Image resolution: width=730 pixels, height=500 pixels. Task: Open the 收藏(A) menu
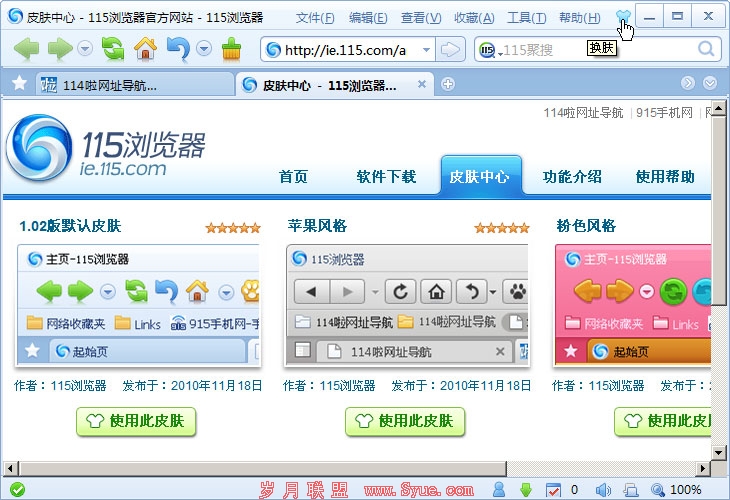tap(474, 18)
